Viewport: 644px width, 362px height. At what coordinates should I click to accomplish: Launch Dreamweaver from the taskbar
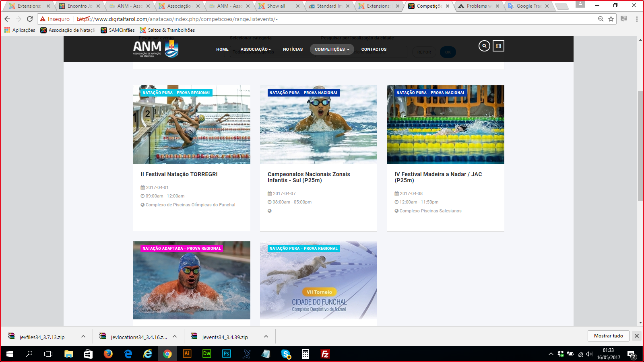coord(207,354)
